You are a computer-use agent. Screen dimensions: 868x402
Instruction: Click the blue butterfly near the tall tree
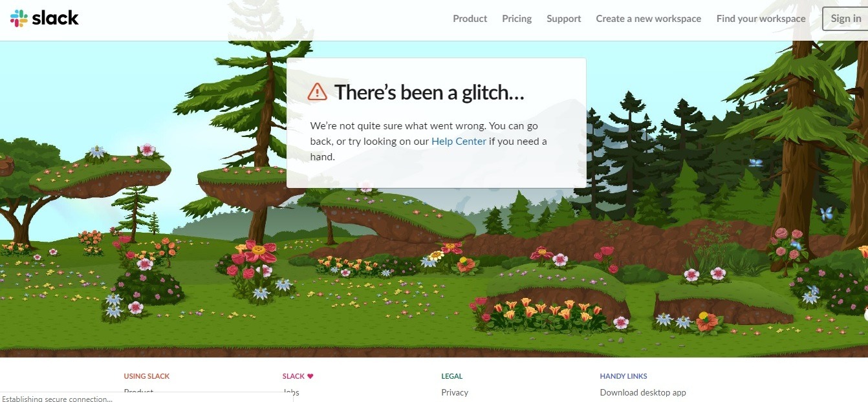click(825, 213)
